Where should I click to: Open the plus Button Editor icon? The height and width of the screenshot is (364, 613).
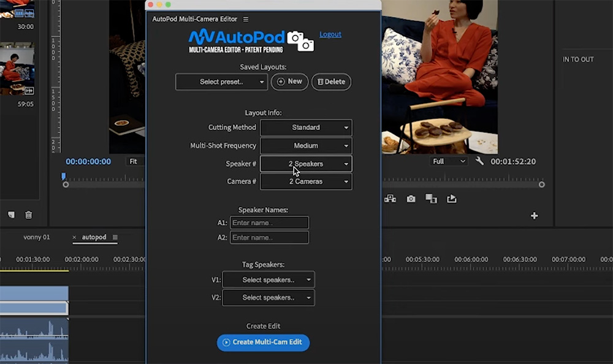534,216
